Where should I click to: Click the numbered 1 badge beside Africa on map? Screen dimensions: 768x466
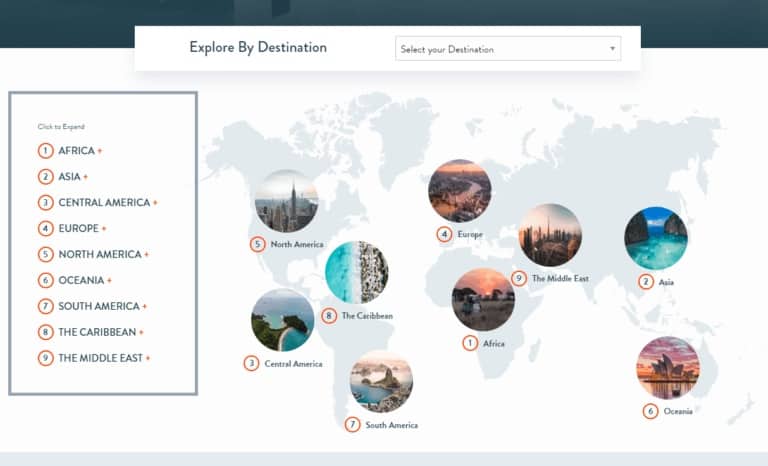click(x=469, y=343)
